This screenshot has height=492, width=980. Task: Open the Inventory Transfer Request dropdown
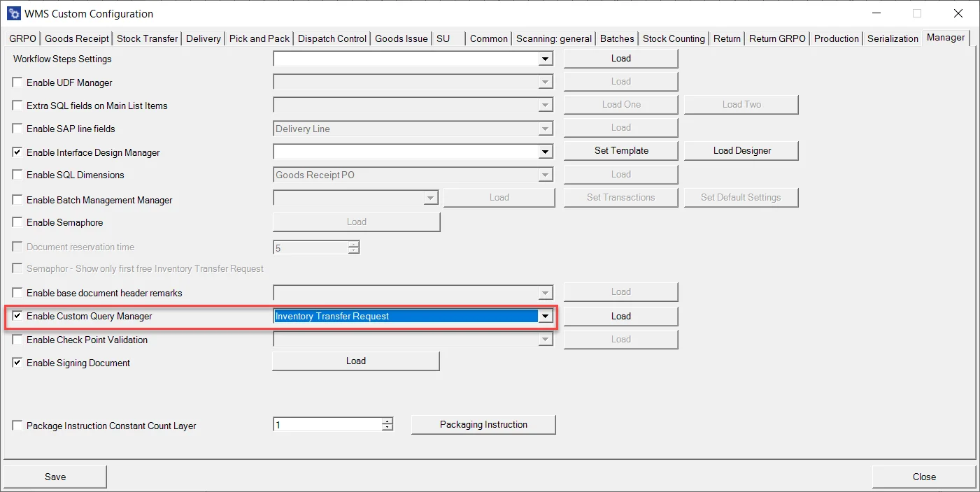(x=545, y=316)
